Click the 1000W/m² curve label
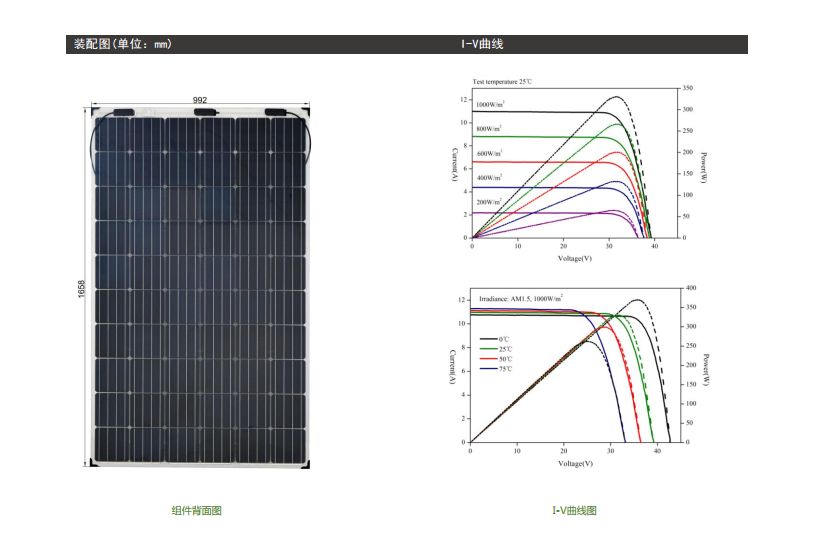The height and width of the screenshot is (535, 813). pyautogui.click(x=490, y=104)
